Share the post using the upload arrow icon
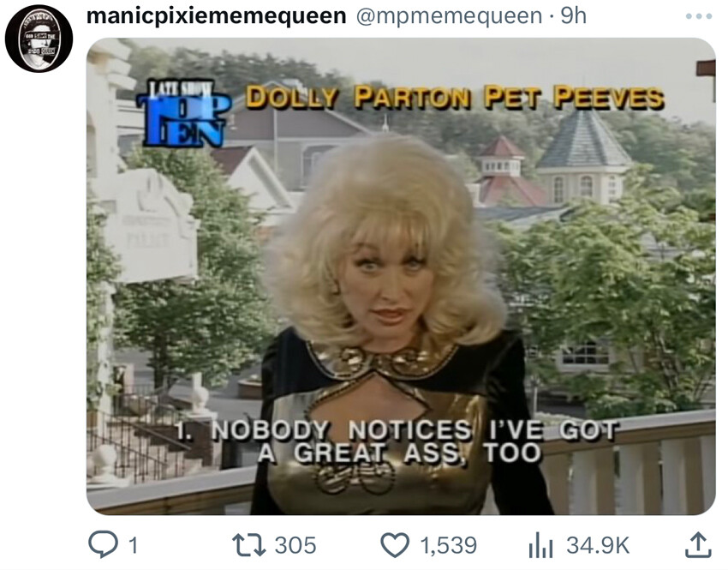The image size is (728, 570). 698,545
